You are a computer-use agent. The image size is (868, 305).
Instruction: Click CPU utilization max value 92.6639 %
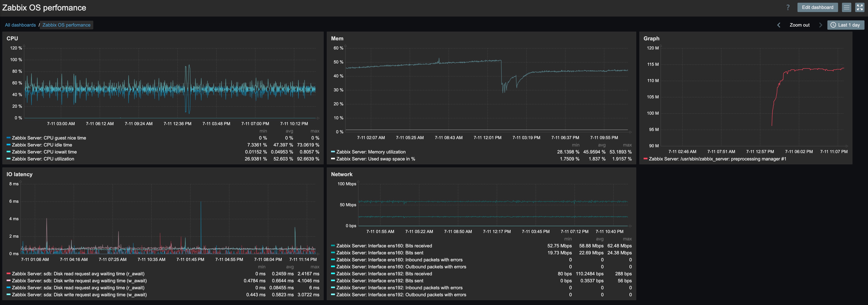click(308, 159)
